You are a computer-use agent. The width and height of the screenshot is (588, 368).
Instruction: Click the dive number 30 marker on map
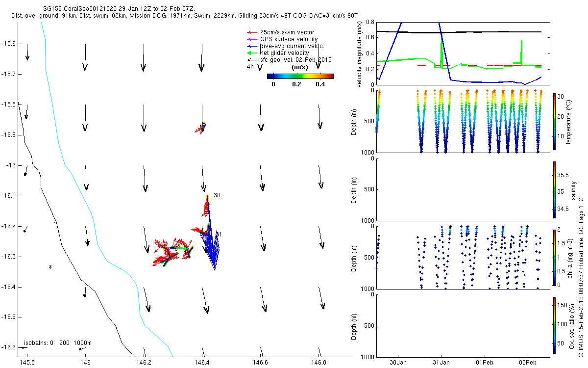[x=217, y=195]
